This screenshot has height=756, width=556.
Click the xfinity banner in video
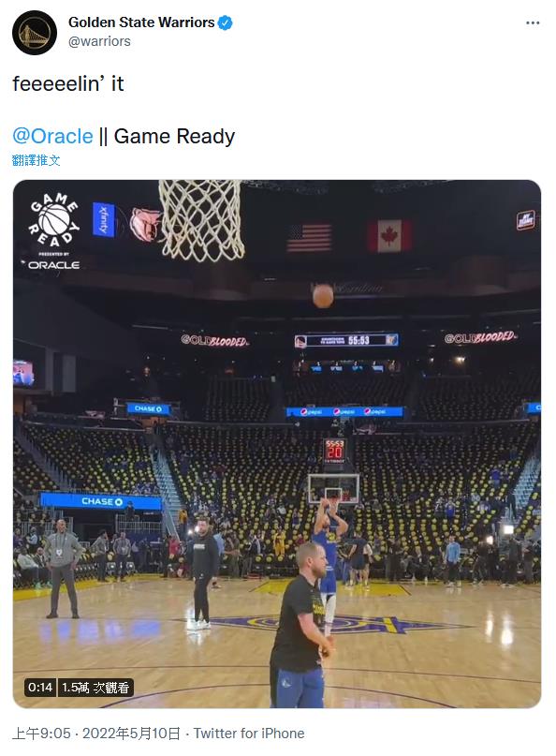(104, 220)
